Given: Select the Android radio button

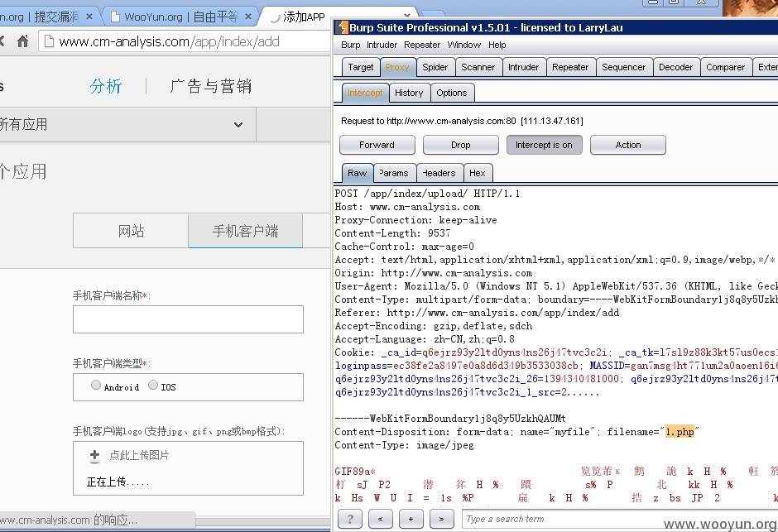Looking at the screenshot, I should [x=96, y=385].
